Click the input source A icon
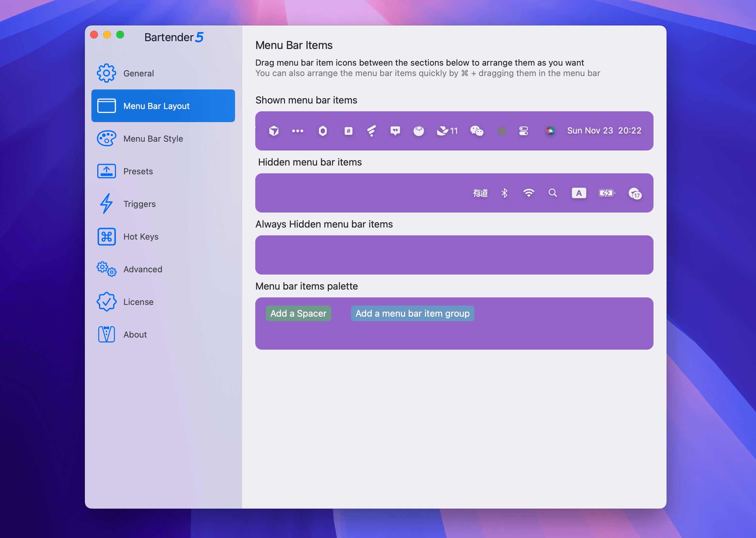This screenshot has width=756, height=538. 579,193
